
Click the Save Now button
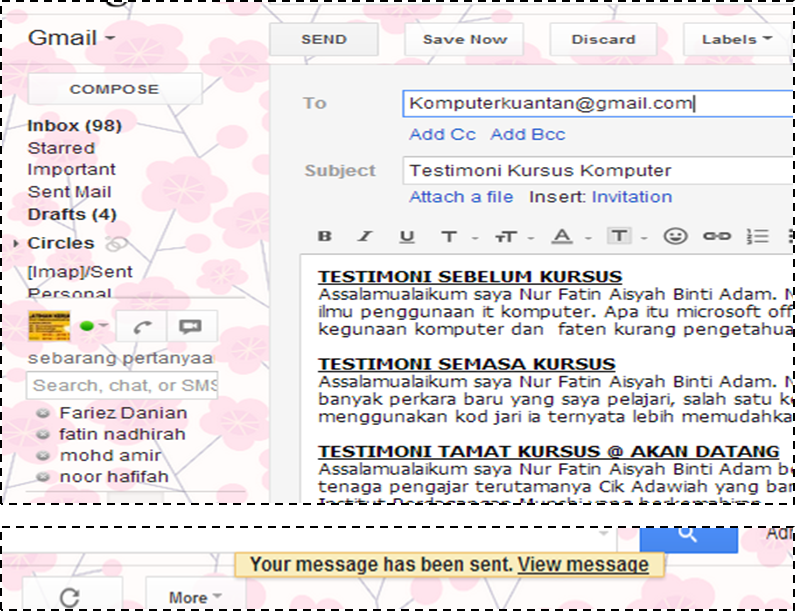click(x=464, y=39)
